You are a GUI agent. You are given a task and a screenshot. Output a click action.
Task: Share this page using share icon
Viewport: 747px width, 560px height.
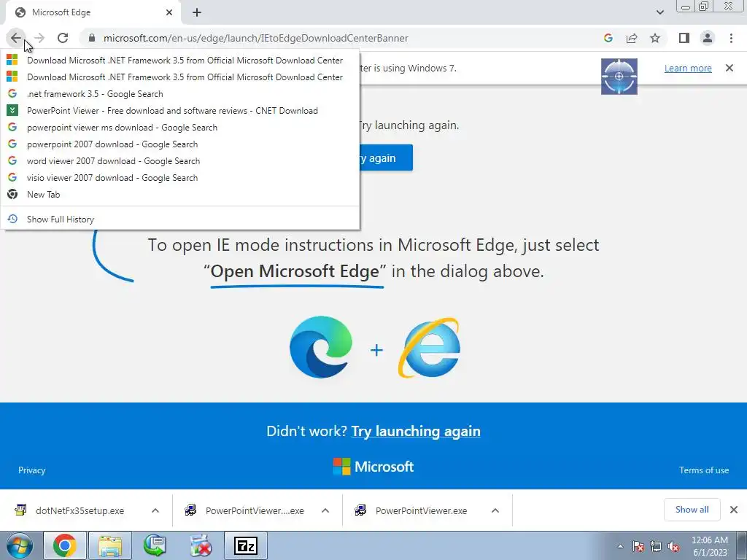pos(632,38)
